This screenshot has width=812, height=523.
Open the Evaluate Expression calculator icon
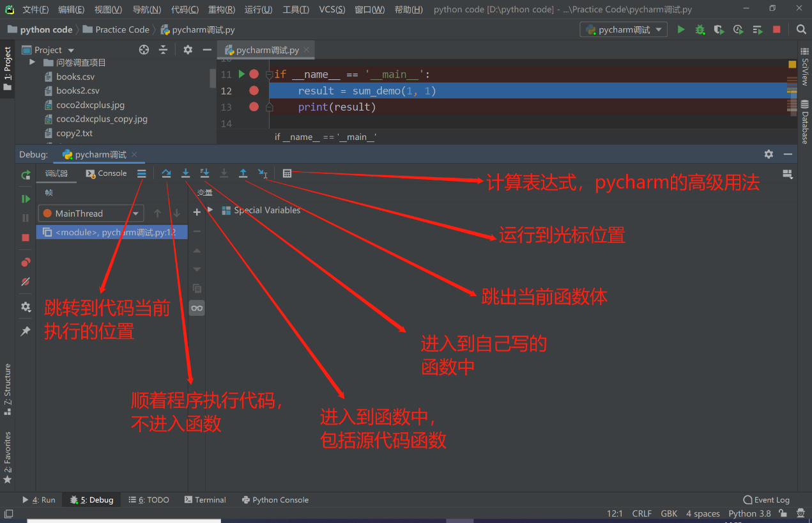(287, 173)
